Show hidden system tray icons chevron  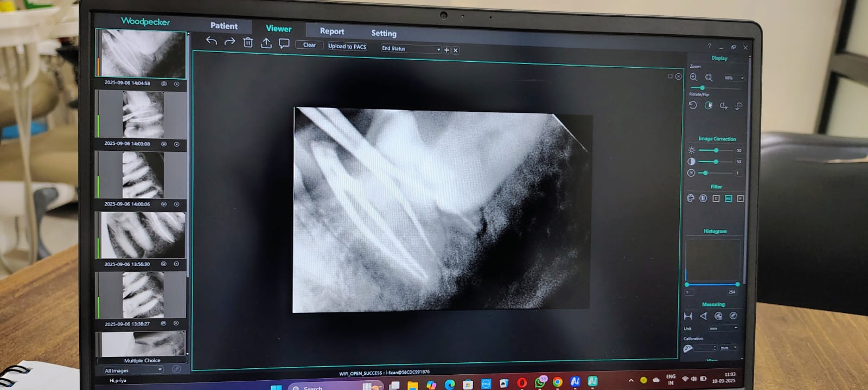631,380
